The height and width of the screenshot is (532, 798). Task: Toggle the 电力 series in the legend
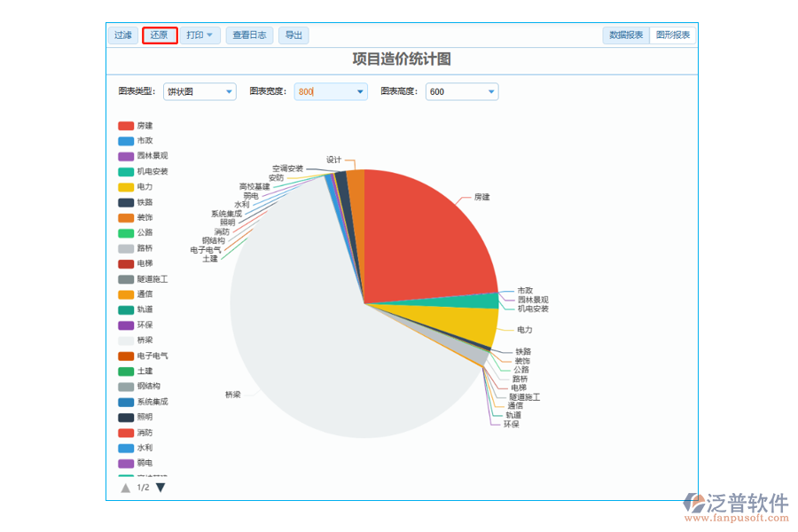pyautogui.click(x=140, y=187)
